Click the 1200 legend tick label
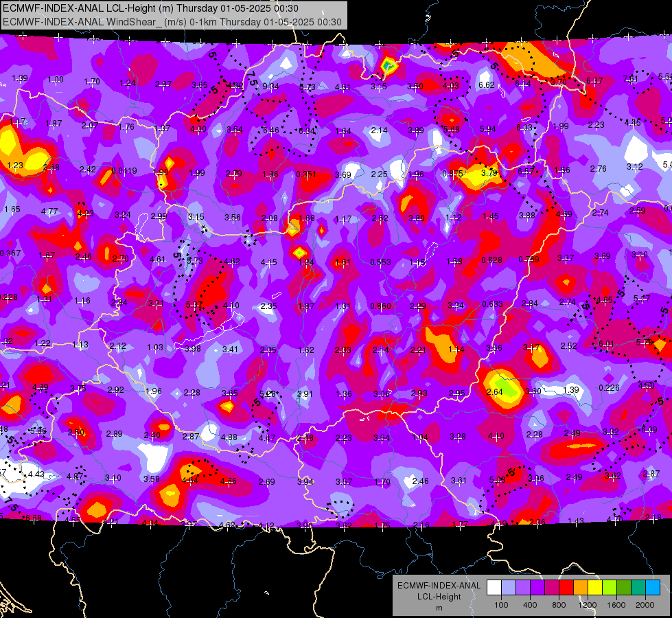 coord(587,605)
